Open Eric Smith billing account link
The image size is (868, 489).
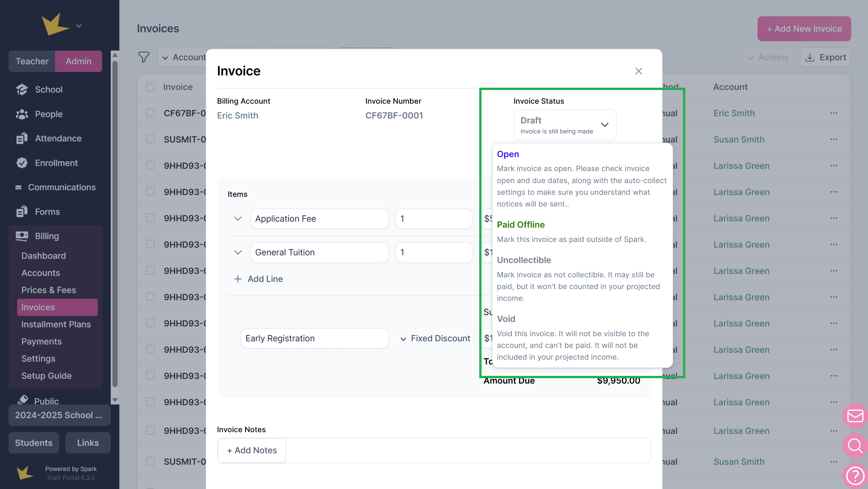[237, 116]
